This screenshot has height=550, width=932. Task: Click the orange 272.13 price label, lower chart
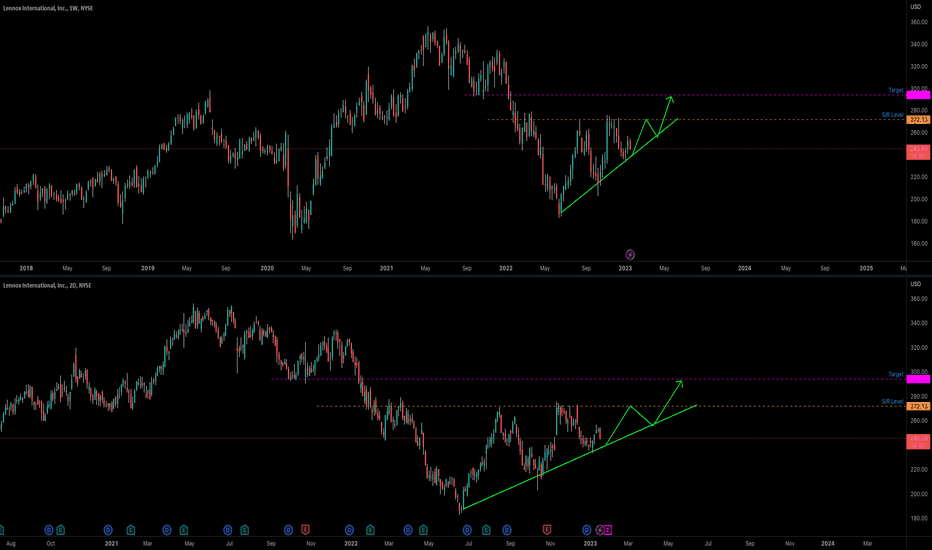(x=918, y=406)
